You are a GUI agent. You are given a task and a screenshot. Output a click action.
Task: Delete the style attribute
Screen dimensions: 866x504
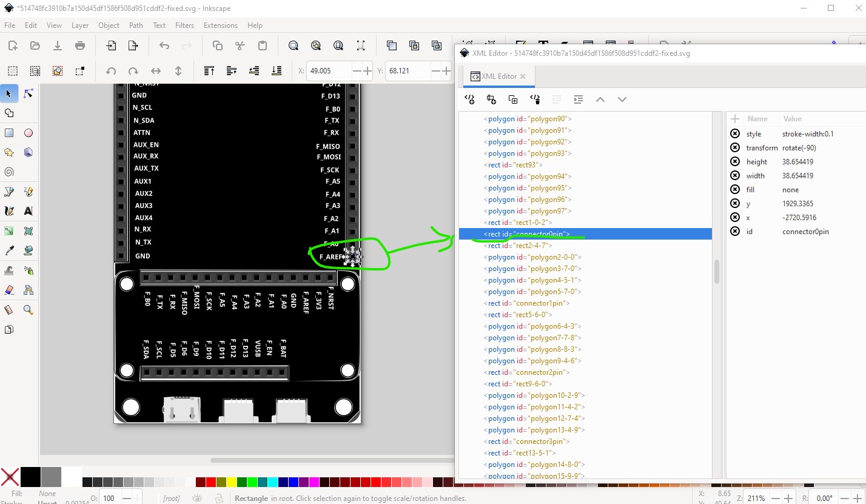(735, 134)
